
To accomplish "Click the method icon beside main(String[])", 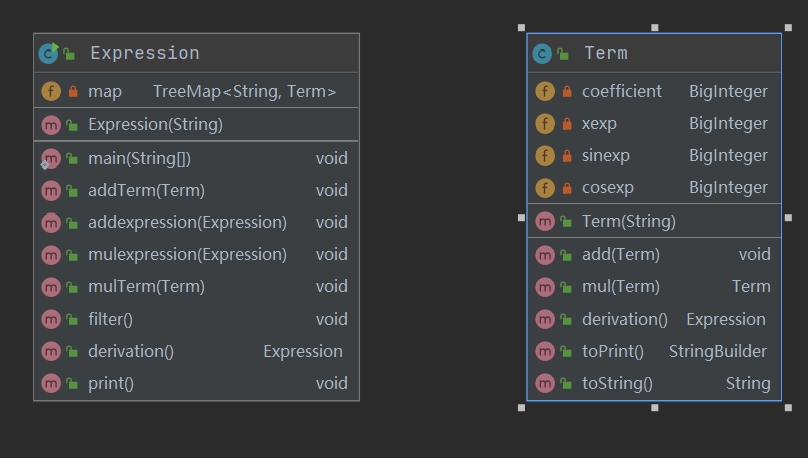I will point(51,158).
